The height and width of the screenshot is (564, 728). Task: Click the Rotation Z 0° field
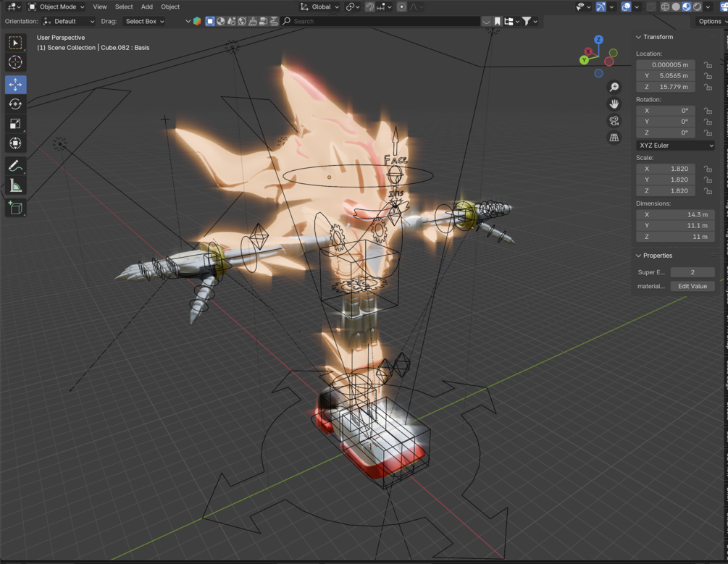pos(665,132)
